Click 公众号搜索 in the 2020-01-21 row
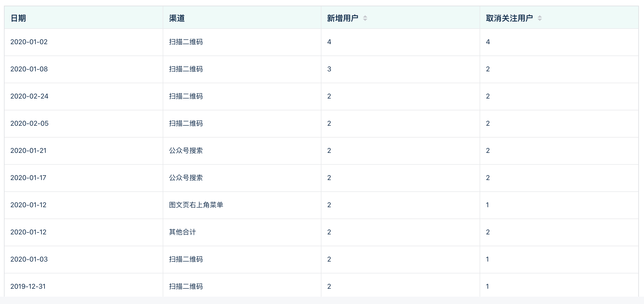The image size is (644, 304). point(186,151)
